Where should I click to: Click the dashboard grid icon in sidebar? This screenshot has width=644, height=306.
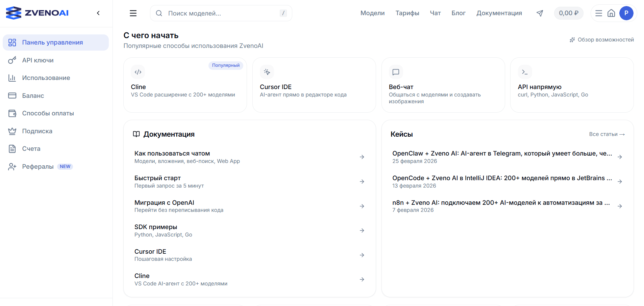coord(12,43)
